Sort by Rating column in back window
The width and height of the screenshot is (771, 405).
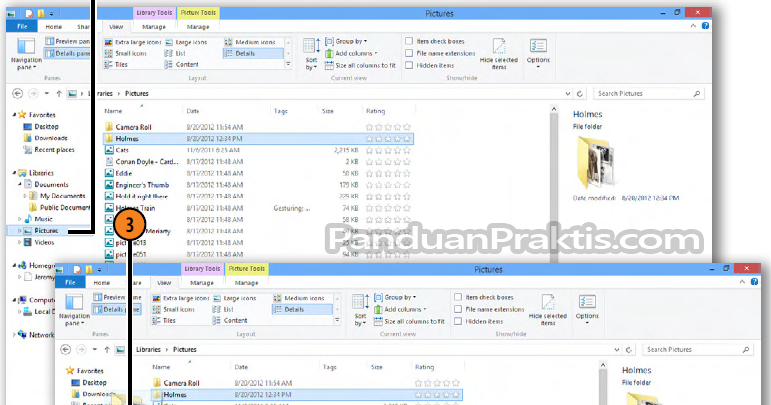click(376, 111)
